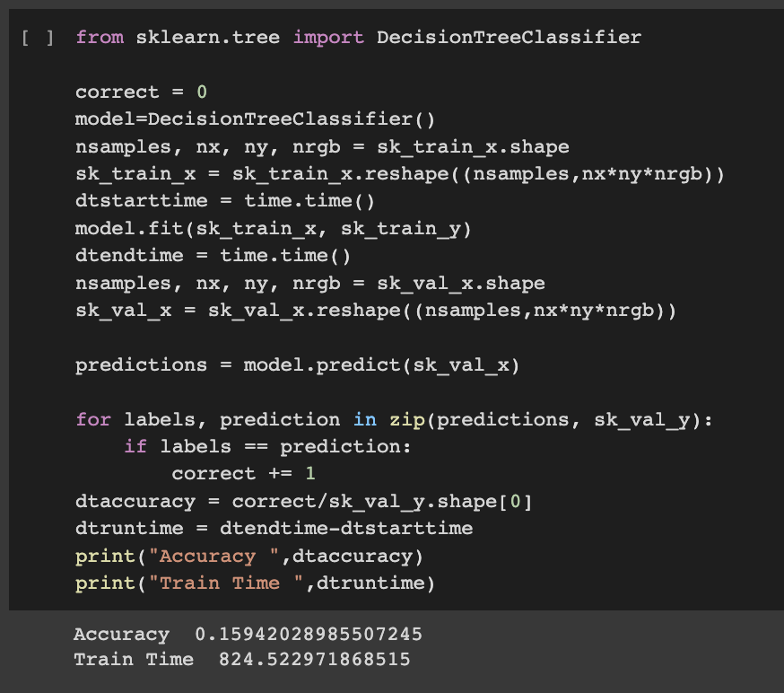Click the line 'dtstarttime = time.time()'
The height and width of the screenshot is (693, 784).
click(x=225, y=201)
